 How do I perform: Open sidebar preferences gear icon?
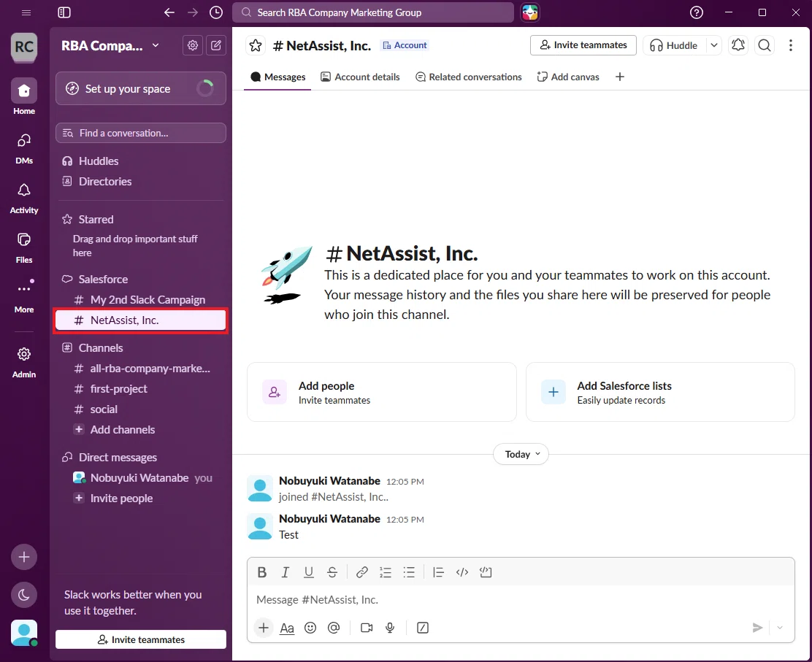(193, 45)
